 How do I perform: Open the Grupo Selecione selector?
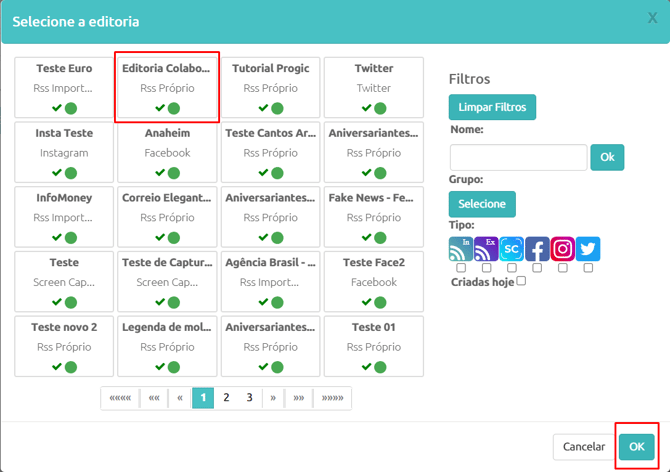pos(482,204)
